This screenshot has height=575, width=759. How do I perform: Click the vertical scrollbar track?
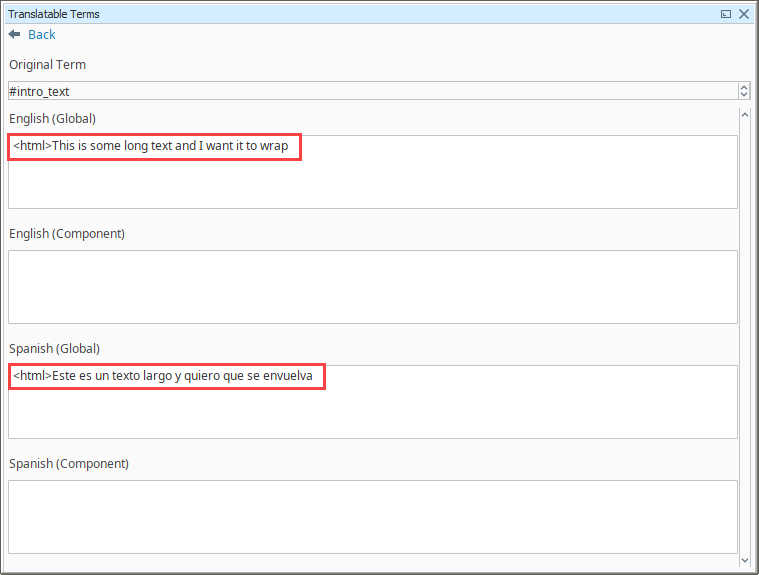pos(745,340)
